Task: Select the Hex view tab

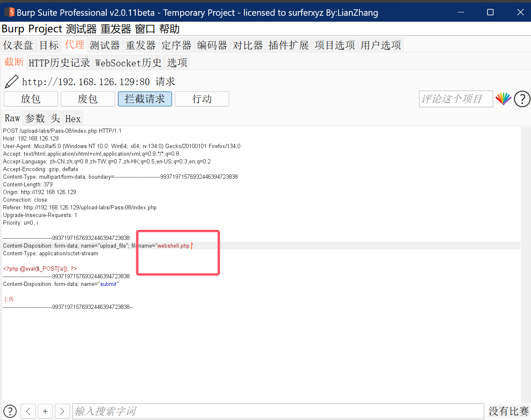Action: 73,119
